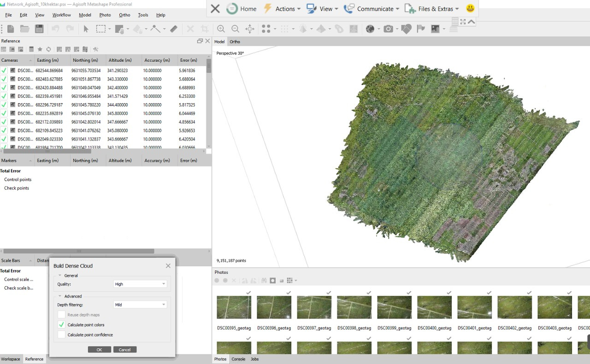590x364 pixels.
Task: Open the folder icon to load project
Action: coord(24,29)
